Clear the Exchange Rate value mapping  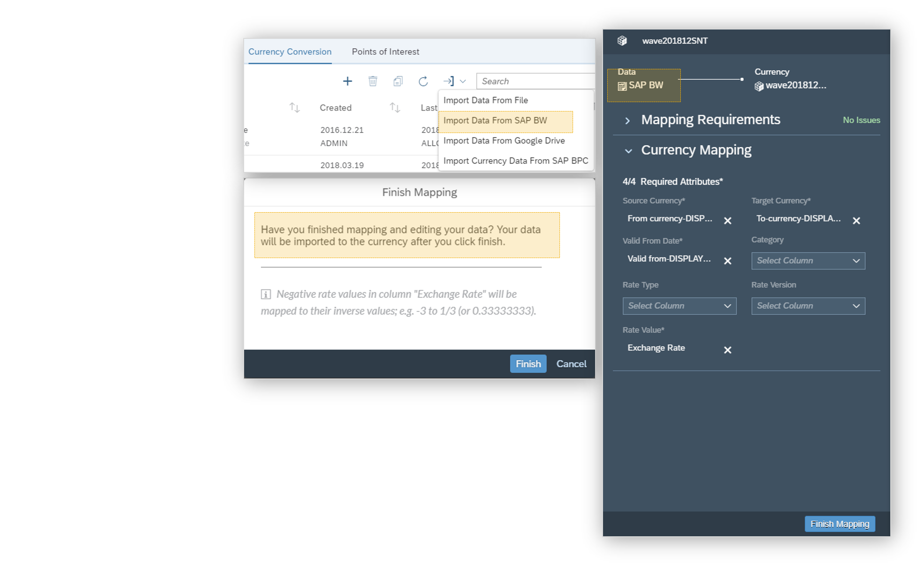click(x=727, y=350)
